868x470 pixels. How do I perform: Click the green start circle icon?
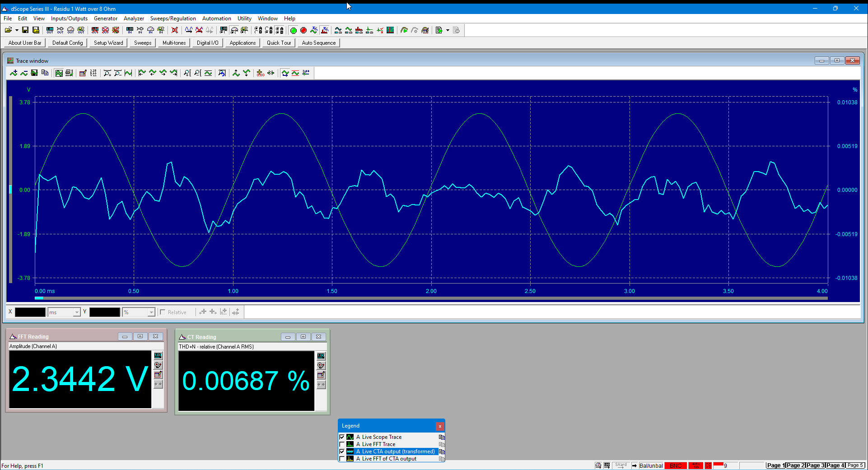click(293, 30)
